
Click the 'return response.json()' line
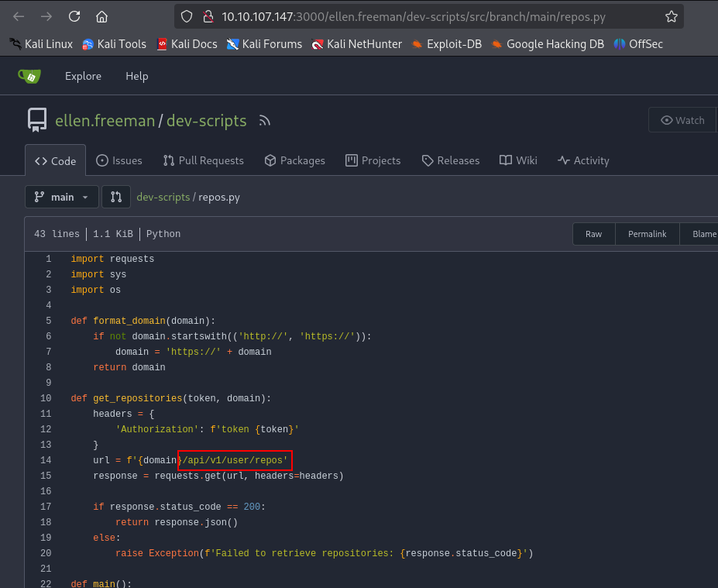pyautogui.click(x=177, y=522)
